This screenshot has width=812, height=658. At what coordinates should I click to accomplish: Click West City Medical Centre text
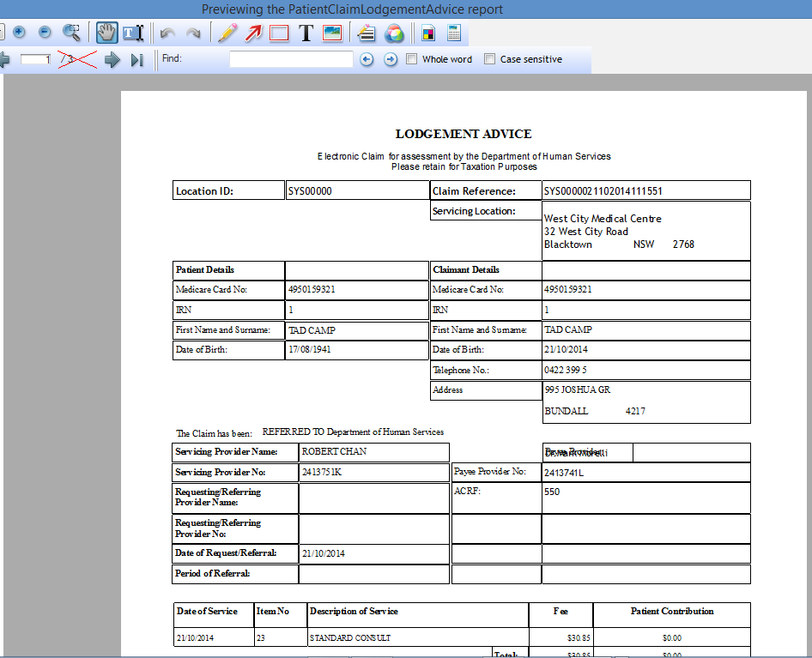pos(603,219)
